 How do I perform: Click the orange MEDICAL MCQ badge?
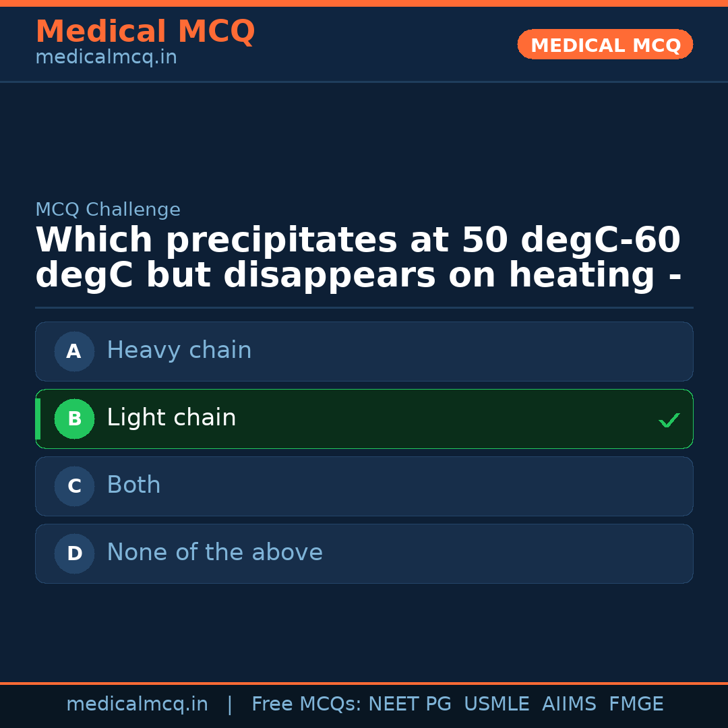[x=605, y=44]
